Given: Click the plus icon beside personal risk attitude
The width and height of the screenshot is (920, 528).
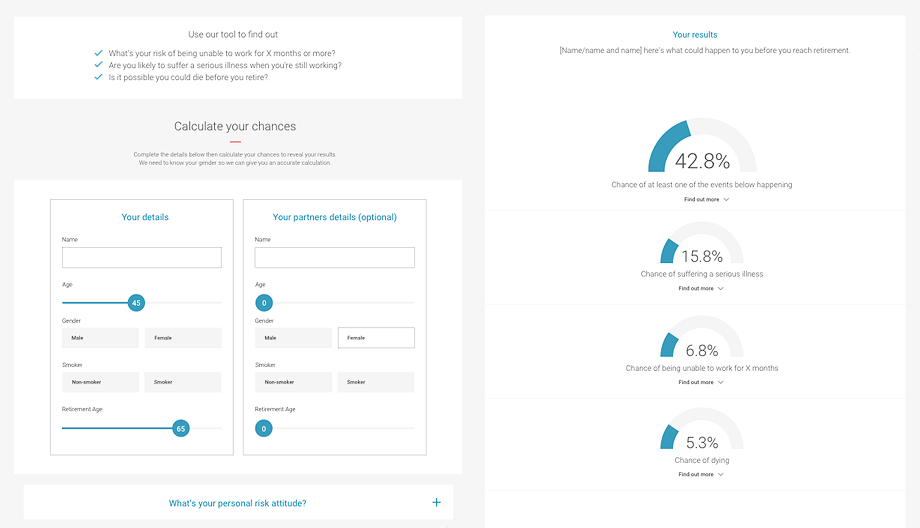Looking at the screenshot, I should click(436, 502).
